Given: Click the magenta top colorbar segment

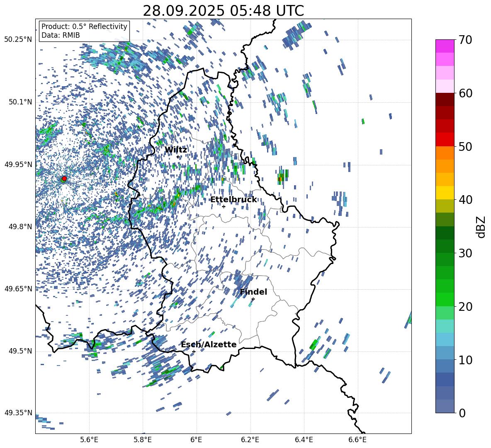Looking at the screenshot, I should (x=445, y=46).
